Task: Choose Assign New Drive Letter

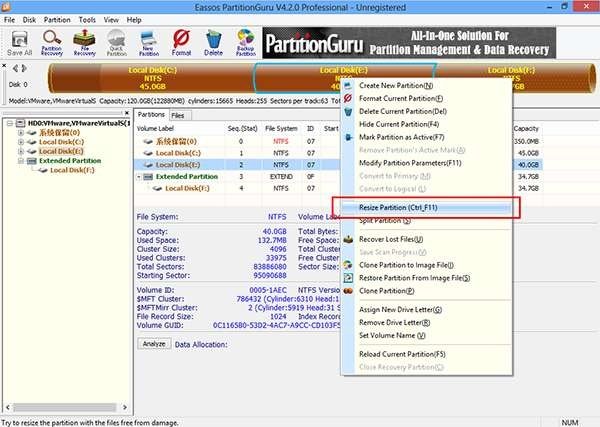Action: click(x=400, y=310)
